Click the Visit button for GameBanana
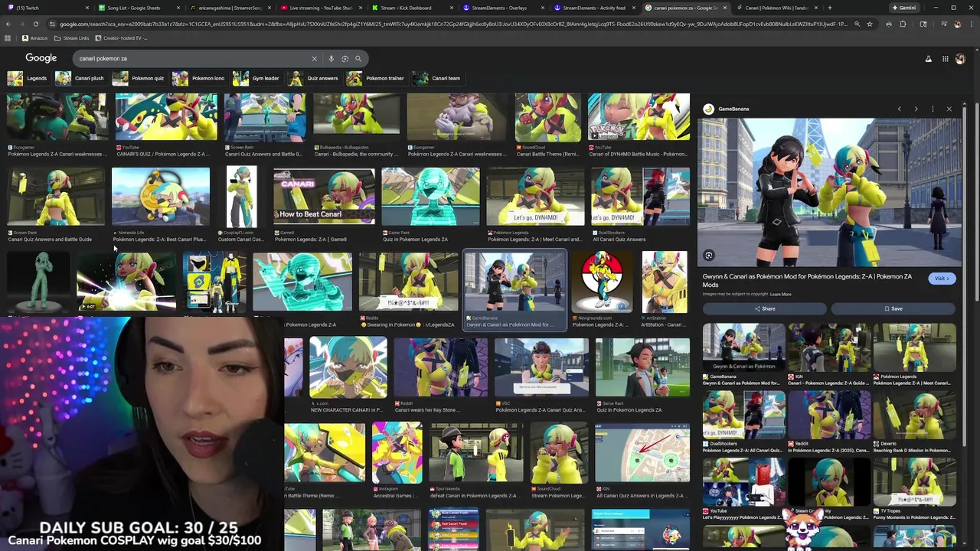This screenshot has width=980, height=551. (x=941, y=279)
